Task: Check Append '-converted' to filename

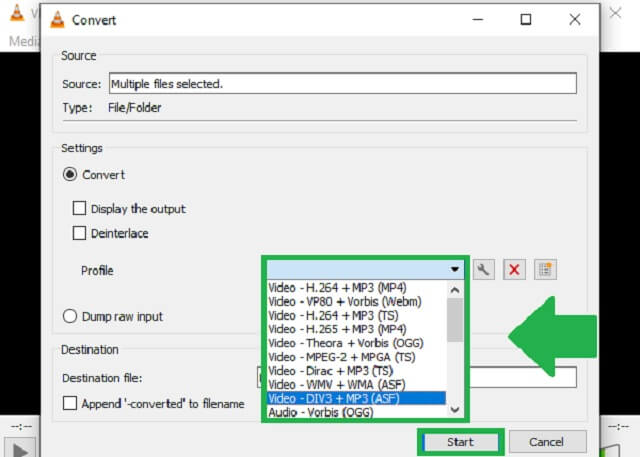Action: [x=70, y=404]
